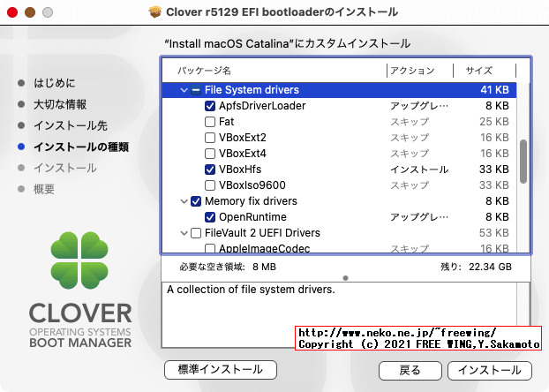This screenshot has width=549, height=392.
Task: Click the OpenRuntime row's アップグレ… action cell
Action: (x=419, y=217)
